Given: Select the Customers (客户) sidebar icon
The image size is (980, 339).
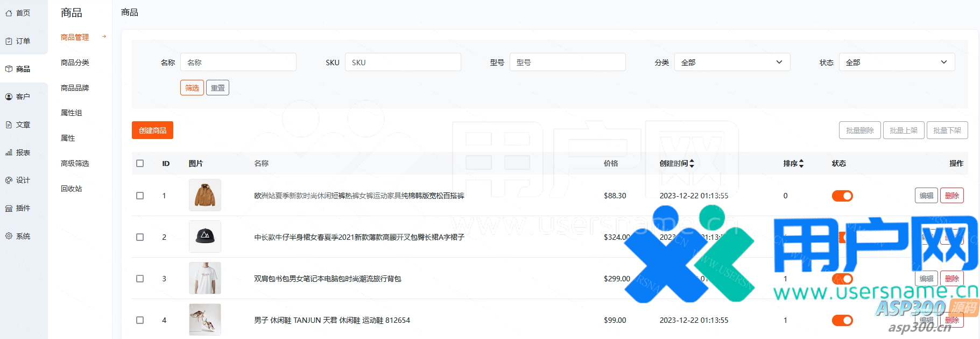Looking at the screenshot, I should tap(9, 97).
